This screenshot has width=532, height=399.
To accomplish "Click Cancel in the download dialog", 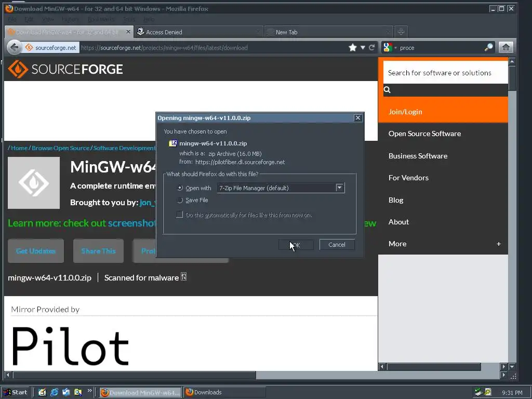I will (x=337, y=245).
